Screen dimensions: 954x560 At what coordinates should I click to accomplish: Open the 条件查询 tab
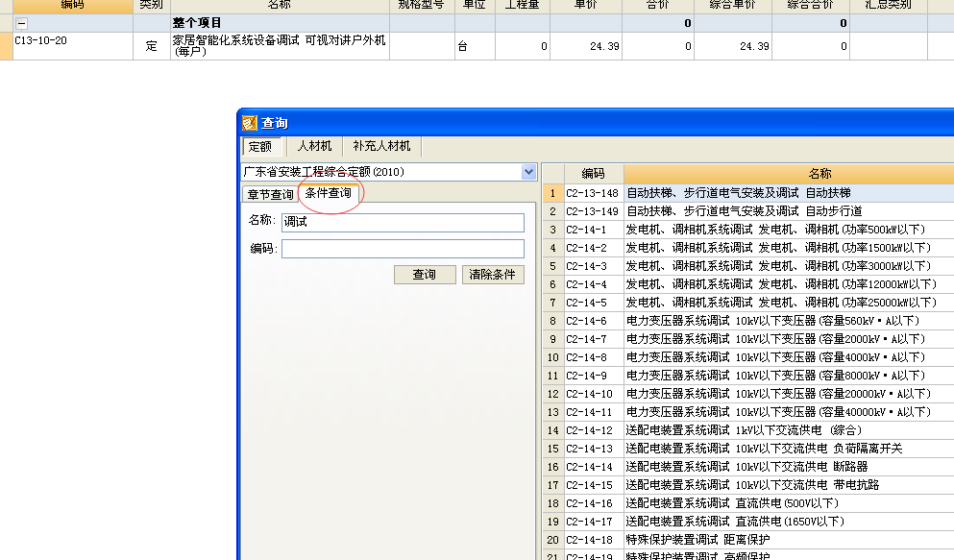click(x=328, y=193)
